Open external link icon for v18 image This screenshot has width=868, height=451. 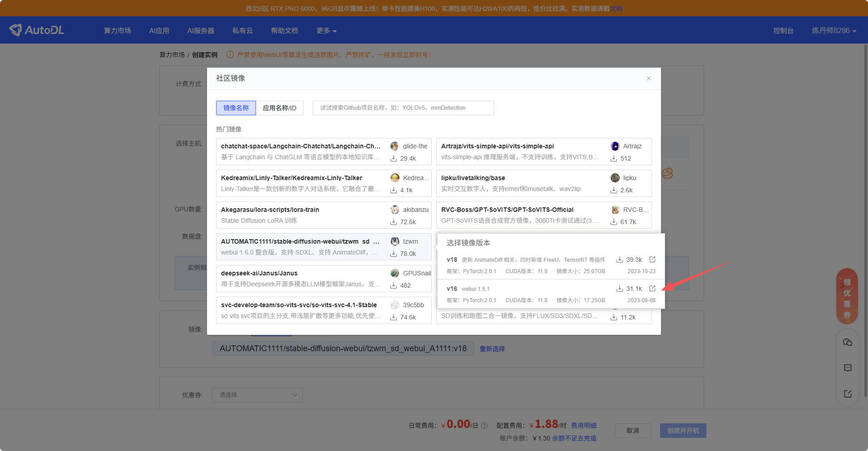click(652, 260)
